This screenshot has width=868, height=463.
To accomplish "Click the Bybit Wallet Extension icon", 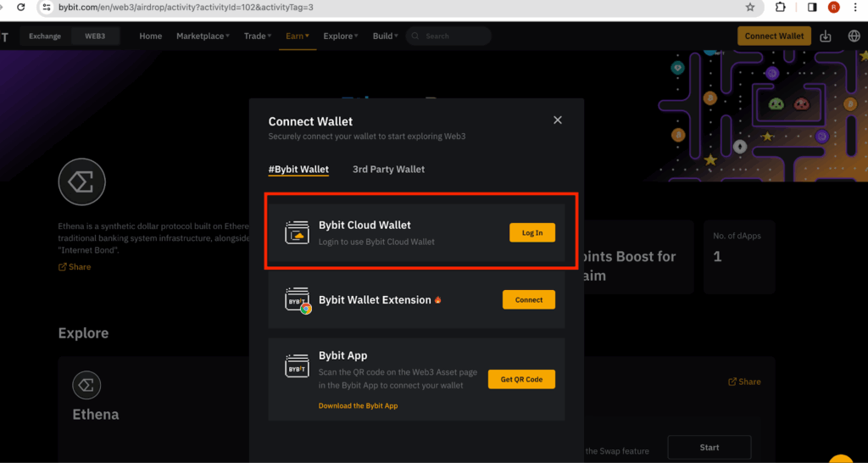I will pos(298,300).
